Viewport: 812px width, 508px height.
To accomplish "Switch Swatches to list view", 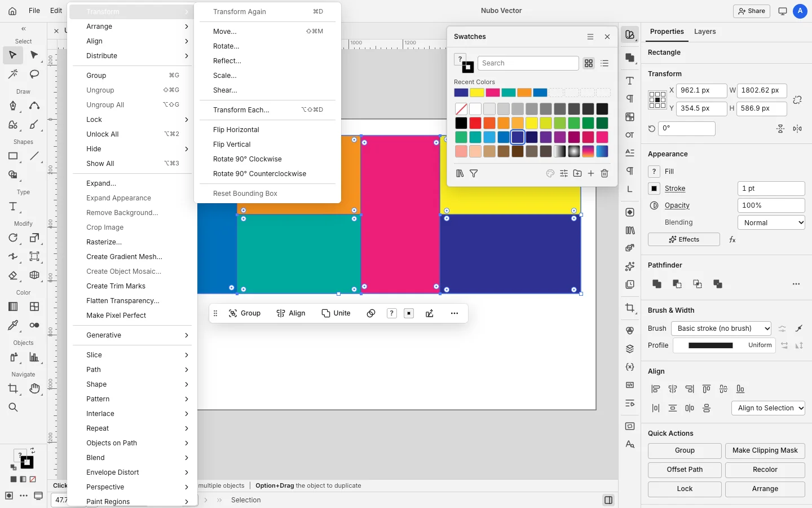I will tap(604, 63).
